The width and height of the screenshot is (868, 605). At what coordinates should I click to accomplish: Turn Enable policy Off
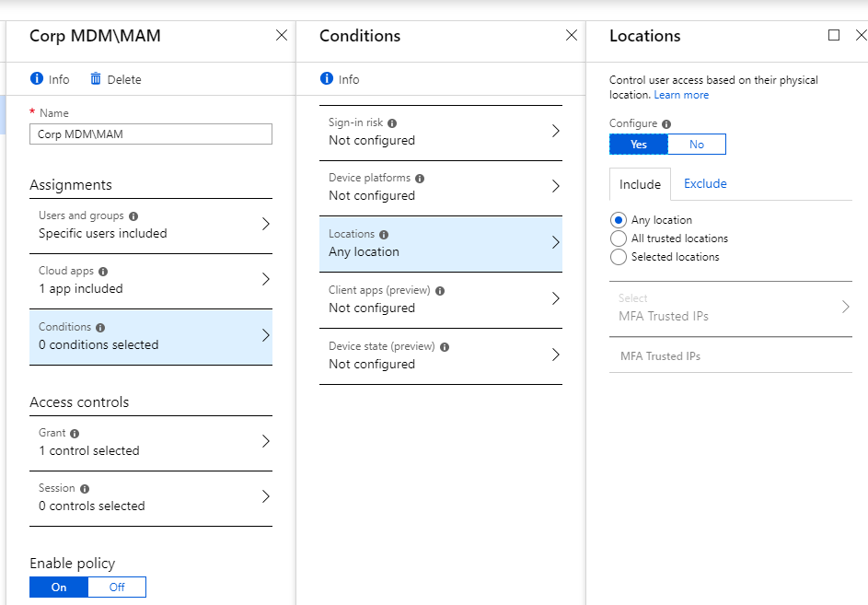(x=117, y=588)
